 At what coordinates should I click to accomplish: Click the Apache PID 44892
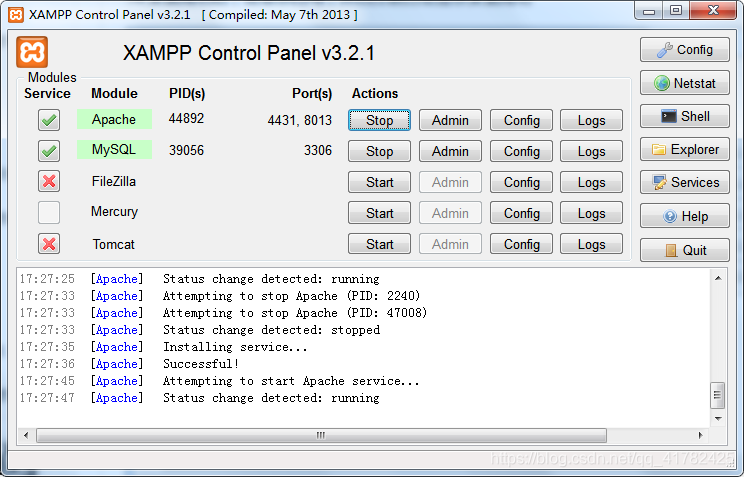pos(186,119)
